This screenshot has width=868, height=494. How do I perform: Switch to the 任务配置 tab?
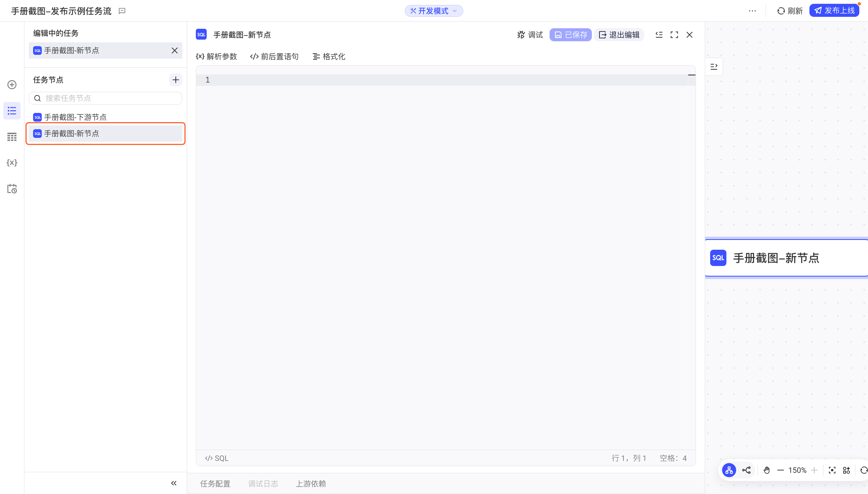click(215, 483)
